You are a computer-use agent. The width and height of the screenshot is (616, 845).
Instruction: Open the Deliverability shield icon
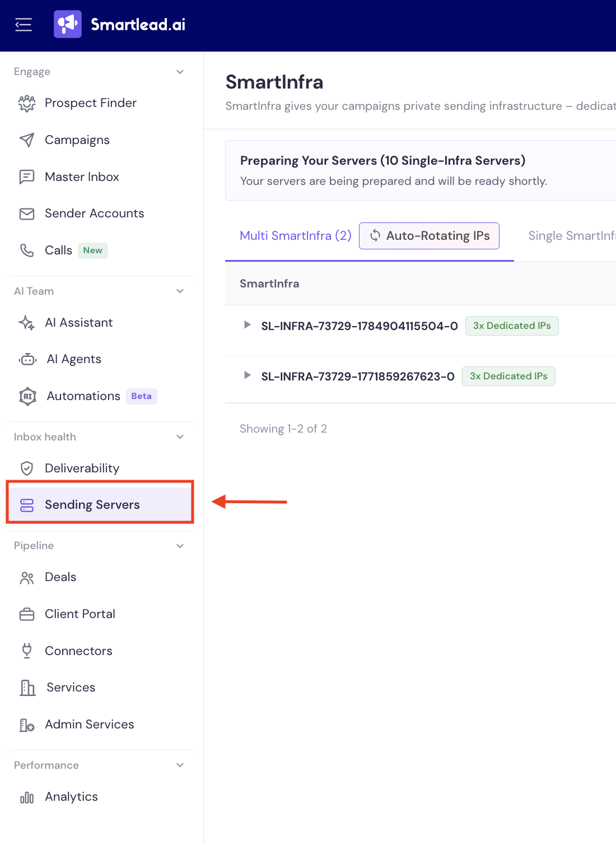coord(27,468)
